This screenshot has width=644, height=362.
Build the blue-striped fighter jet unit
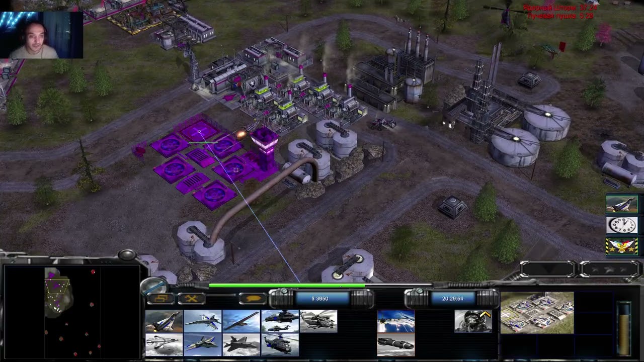point(203,321)
